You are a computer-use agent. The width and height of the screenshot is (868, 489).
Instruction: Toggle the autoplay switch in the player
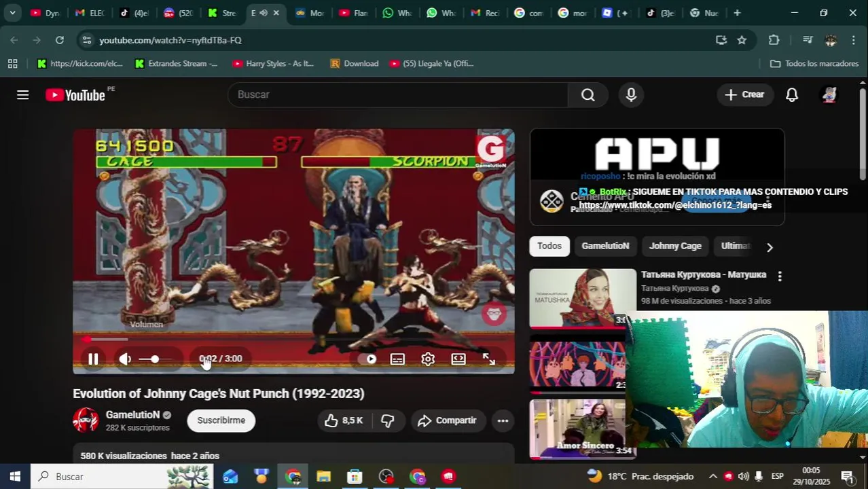tap(367, 359)
